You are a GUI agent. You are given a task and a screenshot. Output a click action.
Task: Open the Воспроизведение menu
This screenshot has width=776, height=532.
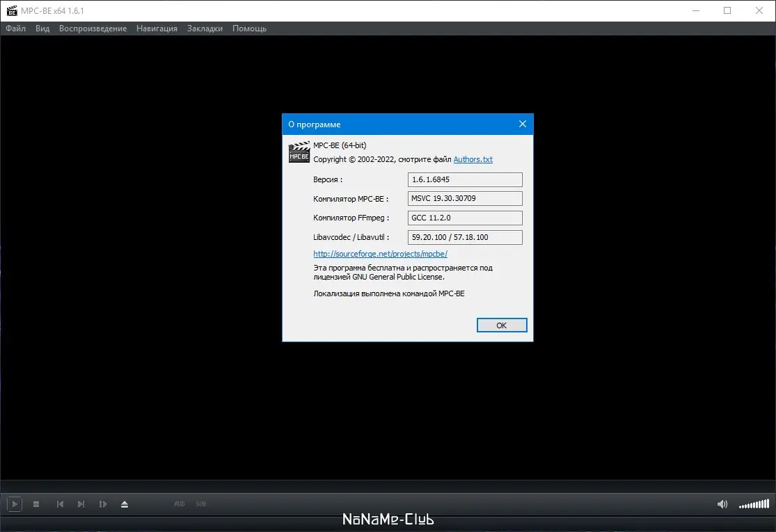(x=93, y=29)
